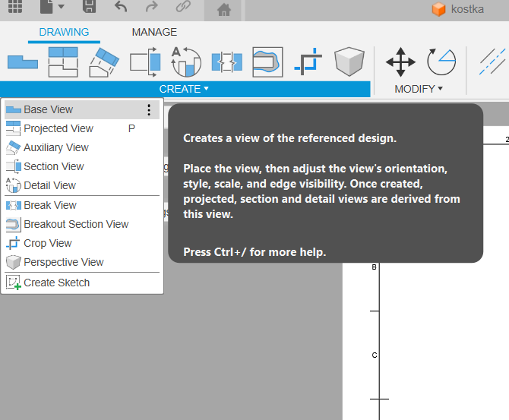This screenshot has width=509, height=420.
Task: Select the Crop View toolbar icon
Action: 308,62
